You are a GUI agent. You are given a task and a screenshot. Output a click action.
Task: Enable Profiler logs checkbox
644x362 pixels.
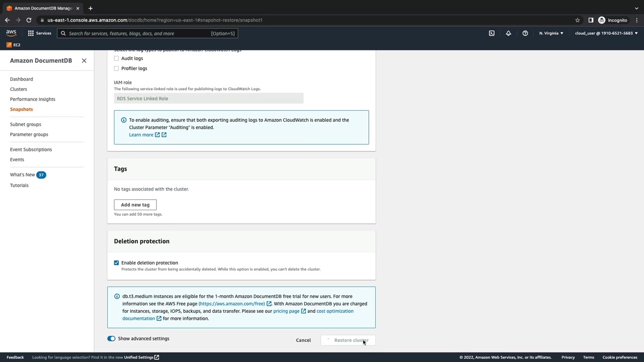[117, 68]
